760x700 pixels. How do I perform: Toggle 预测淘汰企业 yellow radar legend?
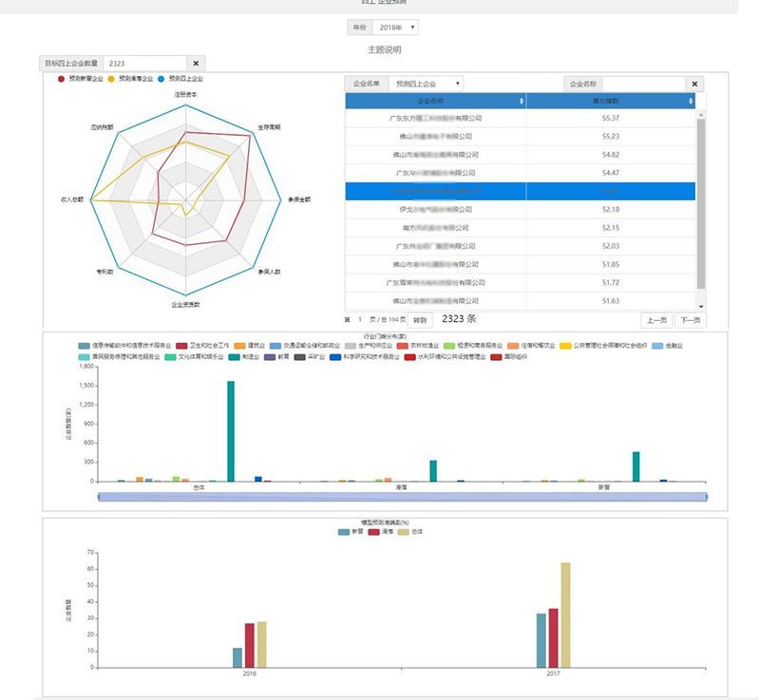pyautogui.click(x=130, y=79)
